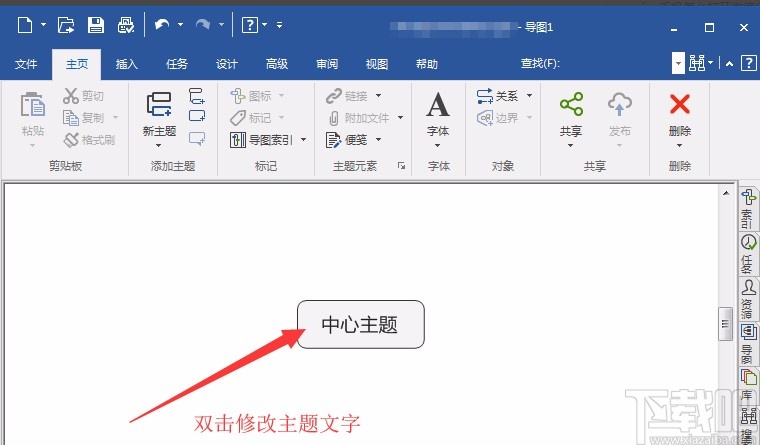Click the 格式刷 format painter
760x445 pixels.
coord(89,140)
